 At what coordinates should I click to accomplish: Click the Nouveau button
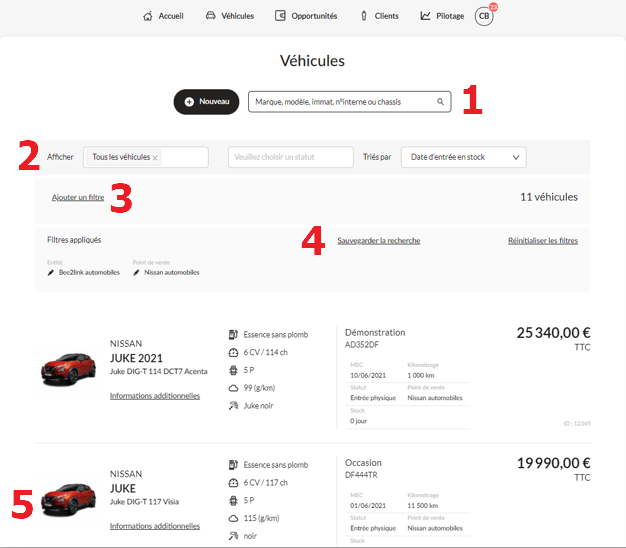point(206,102)
